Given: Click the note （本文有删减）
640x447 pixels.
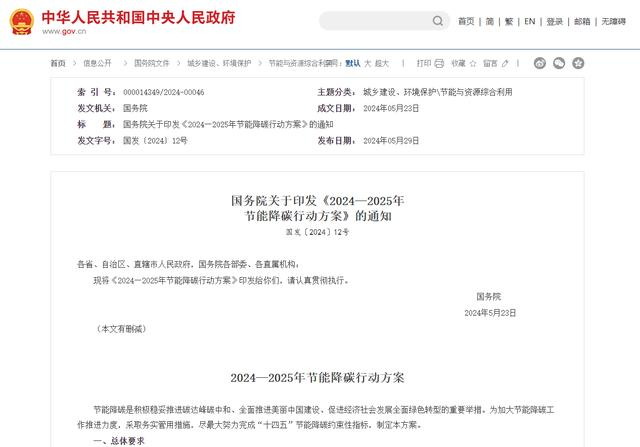Looking at the screenshot, I should [x=121, y=329].
